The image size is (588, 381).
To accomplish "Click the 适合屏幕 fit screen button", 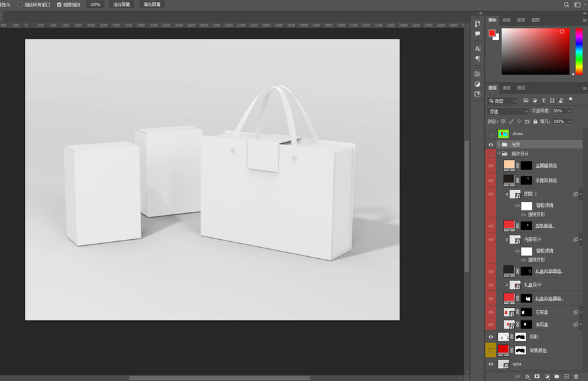I will tap(122, 5).
